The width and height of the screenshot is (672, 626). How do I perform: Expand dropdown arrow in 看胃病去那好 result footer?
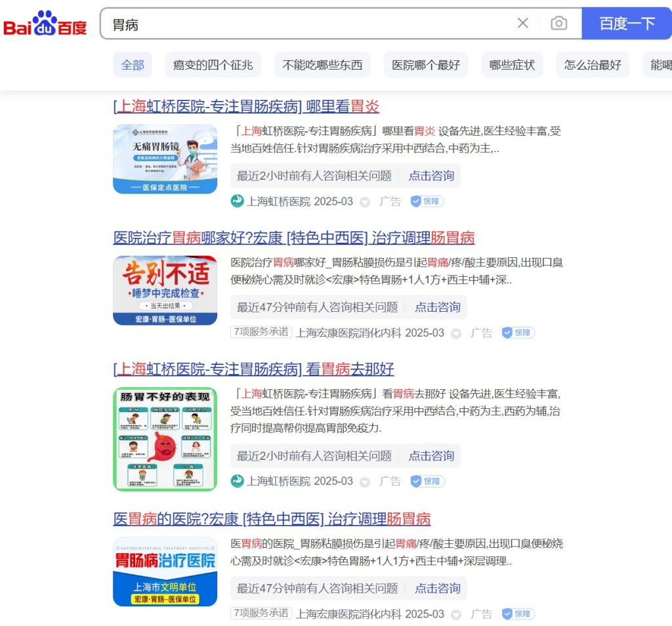click(365, 482)
